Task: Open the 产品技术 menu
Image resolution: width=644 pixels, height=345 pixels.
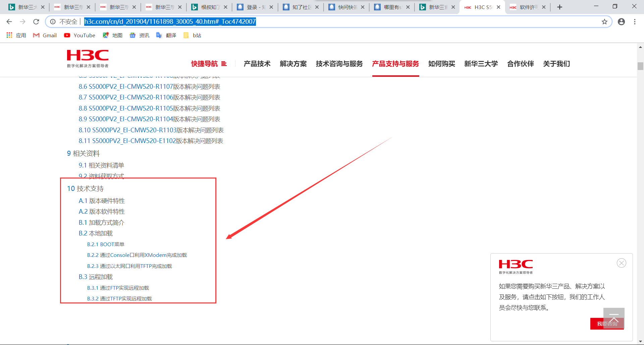Action: [x=257, y=64]
